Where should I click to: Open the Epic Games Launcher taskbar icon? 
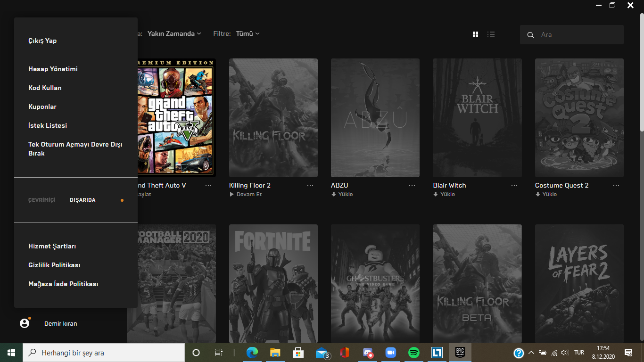point(460,353)
